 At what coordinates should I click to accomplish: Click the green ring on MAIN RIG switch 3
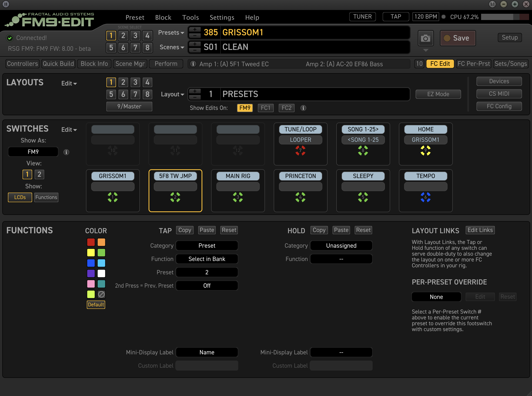pos(238,197)
